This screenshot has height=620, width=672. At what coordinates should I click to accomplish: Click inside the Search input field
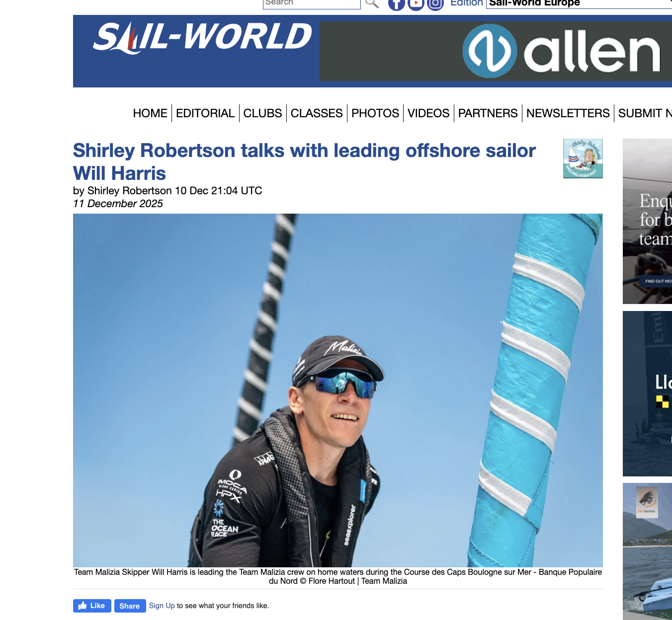[312, 3]
